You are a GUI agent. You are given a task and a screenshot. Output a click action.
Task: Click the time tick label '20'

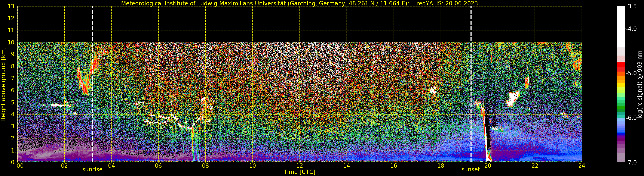pos(488,166)
